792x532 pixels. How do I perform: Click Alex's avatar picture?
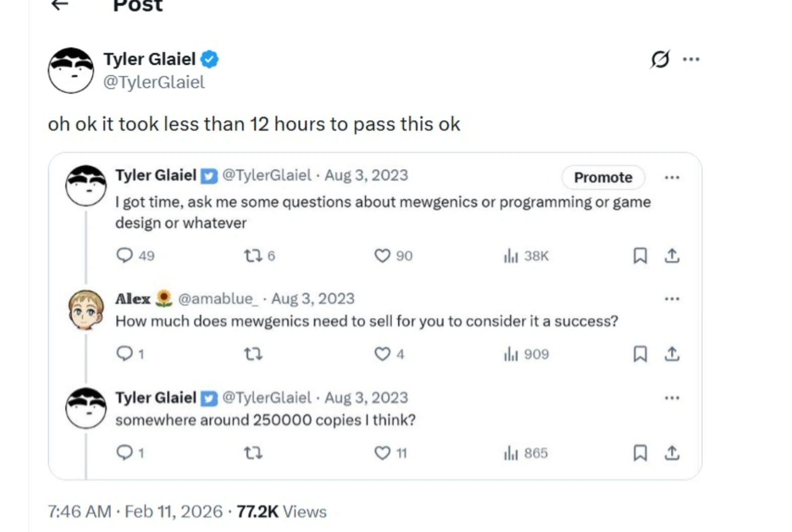click(x=86, y=310)
